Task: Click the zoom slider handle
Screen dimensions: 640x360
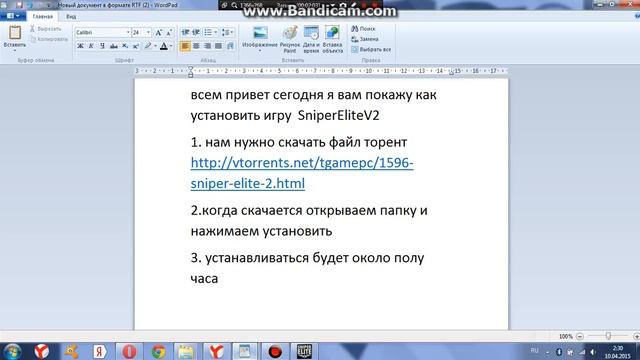Action: (608, 336)
